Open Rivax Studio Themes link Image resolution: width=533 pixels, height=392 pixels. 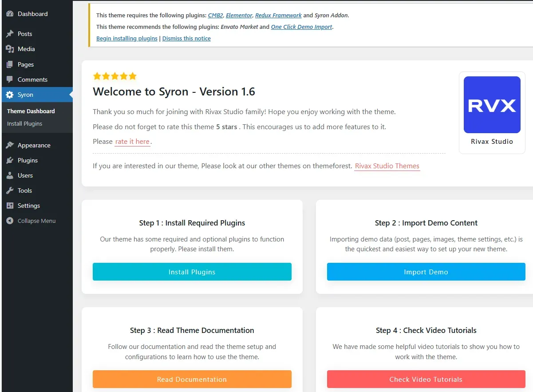click(387, 166)
